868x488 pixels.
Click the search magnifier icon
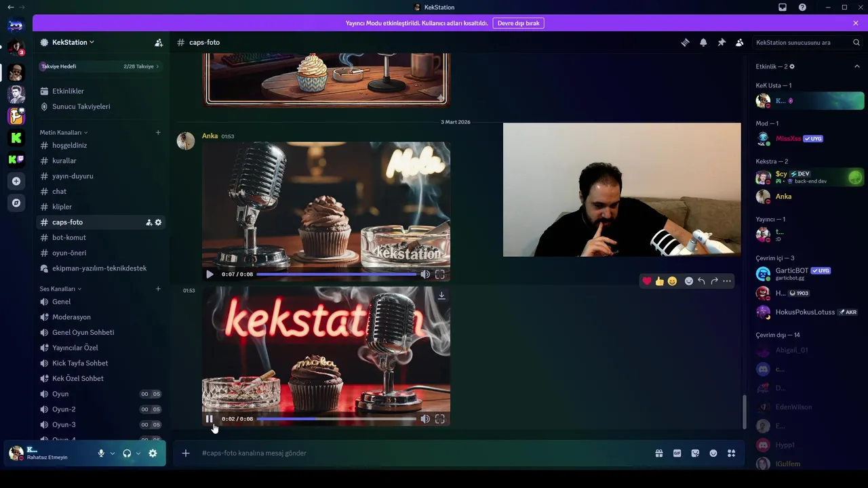tap(856, 42)
